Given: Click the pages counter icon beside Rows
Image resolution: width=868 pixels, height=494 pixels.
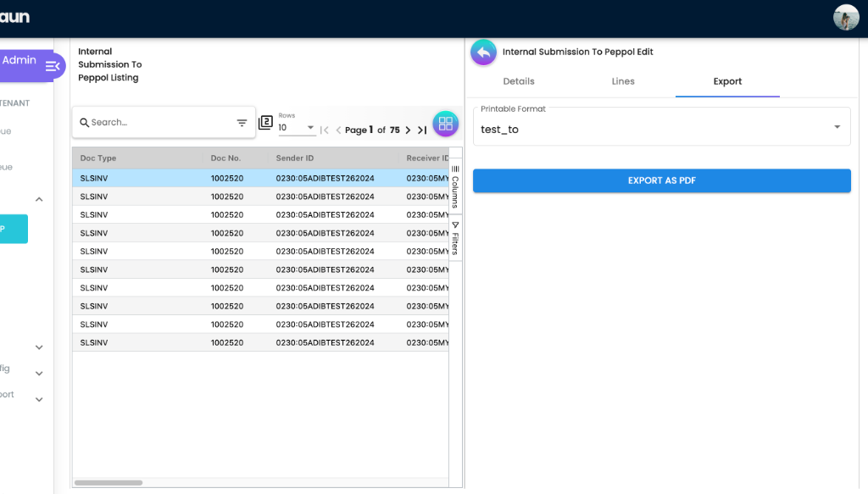Looking at the screenshot, I should 266,124.
